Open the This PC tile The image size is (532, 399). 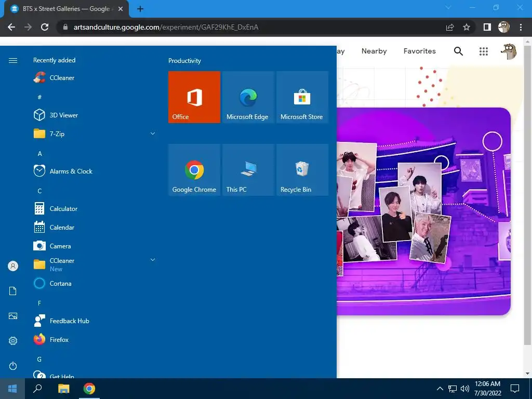248,170
